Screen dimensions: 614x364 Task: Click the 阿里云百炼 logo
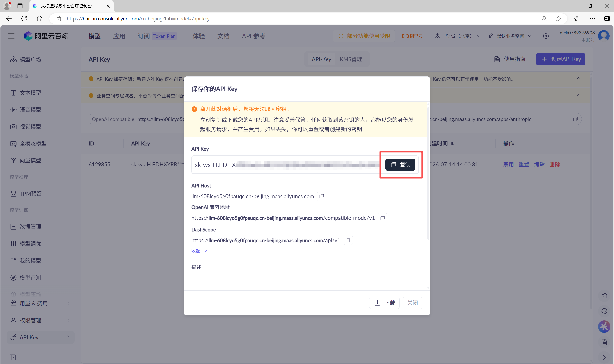(46, 36)
